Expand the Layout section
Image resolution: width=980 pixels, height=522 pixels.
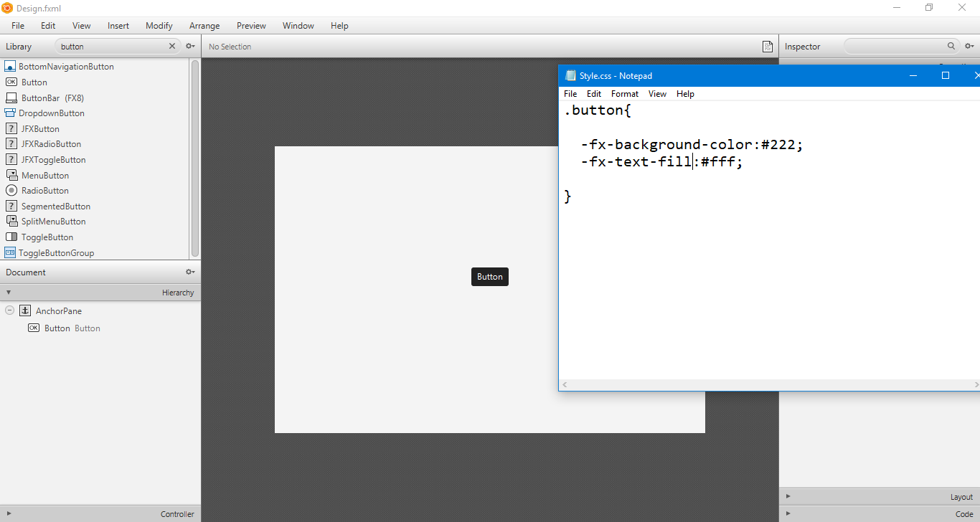tap(788, 495)
